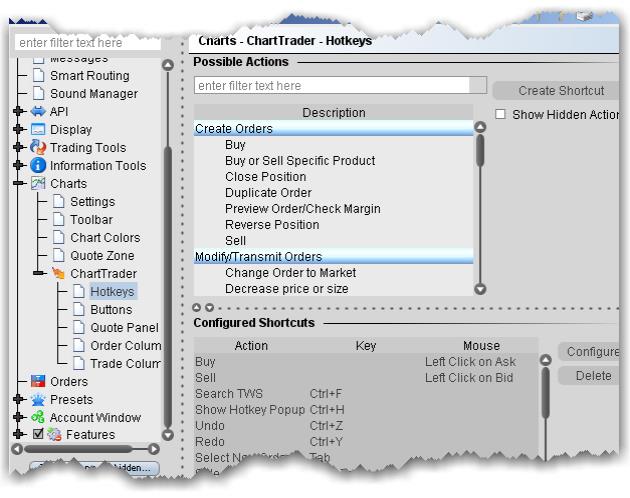Click the Orders icon in tree

tap(39, 382)
